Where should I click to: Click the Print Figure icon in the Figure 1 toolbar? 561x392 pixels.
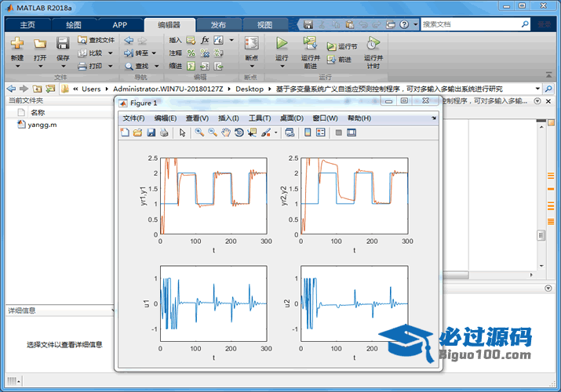(x=164, y=132)
